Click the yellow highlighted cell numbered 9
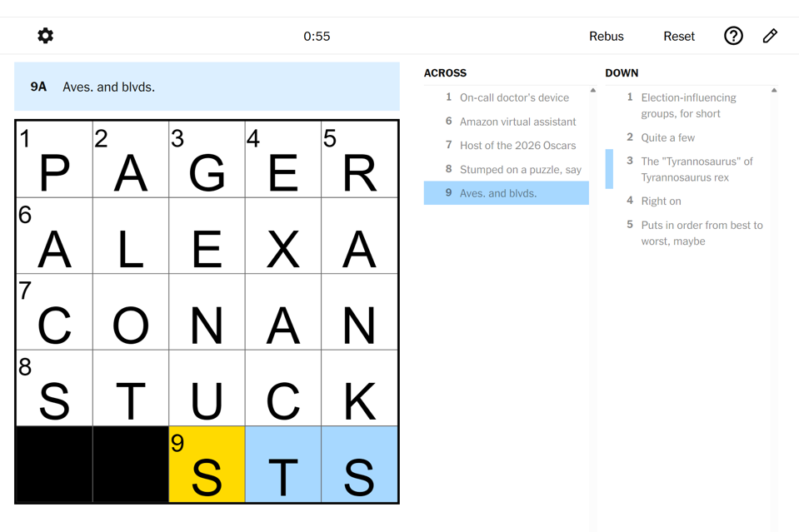The image size is (799, 532). click(x=207, y=465)
